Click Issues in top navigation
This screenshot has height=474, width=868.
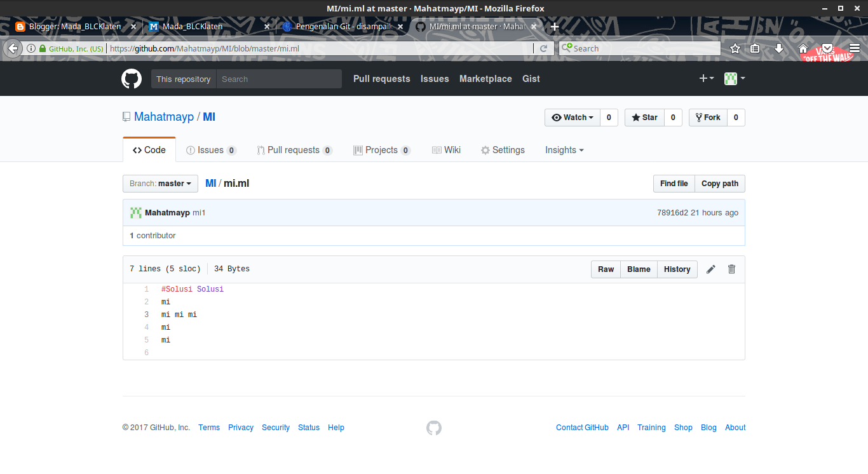[435, 79]
